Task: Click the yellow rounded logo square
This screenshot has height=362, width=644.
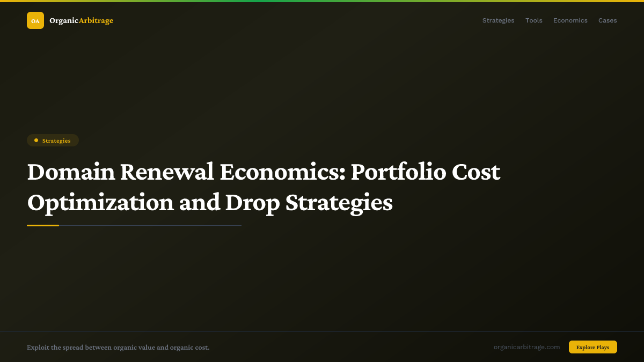Action: 35,20
